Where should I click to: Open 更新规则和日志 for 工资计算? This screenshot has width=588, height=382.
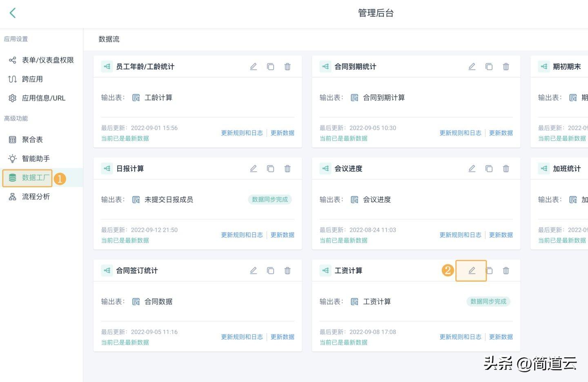(x=460, y=337)
